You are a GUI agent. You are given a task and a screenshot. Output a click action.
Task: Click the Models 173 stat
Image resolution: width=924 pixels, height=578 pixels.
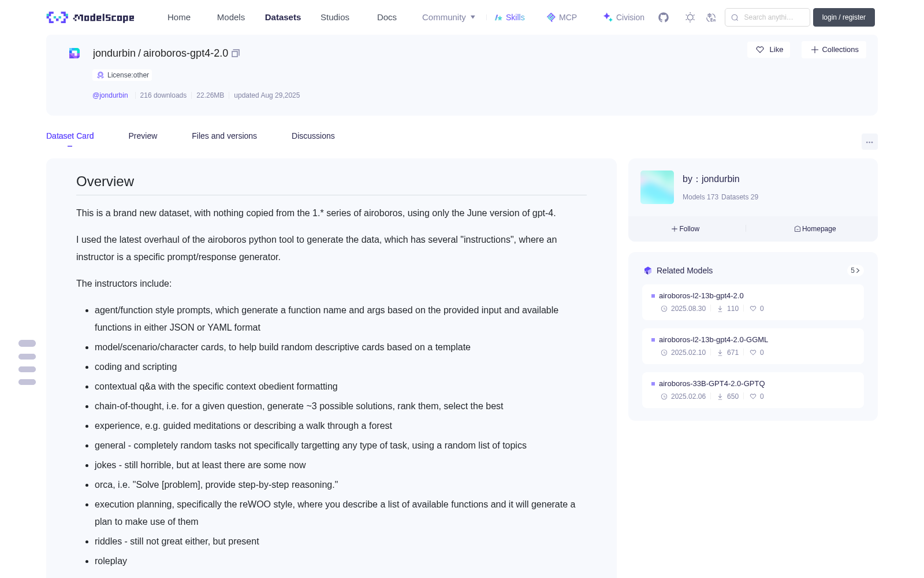(701, 197)
